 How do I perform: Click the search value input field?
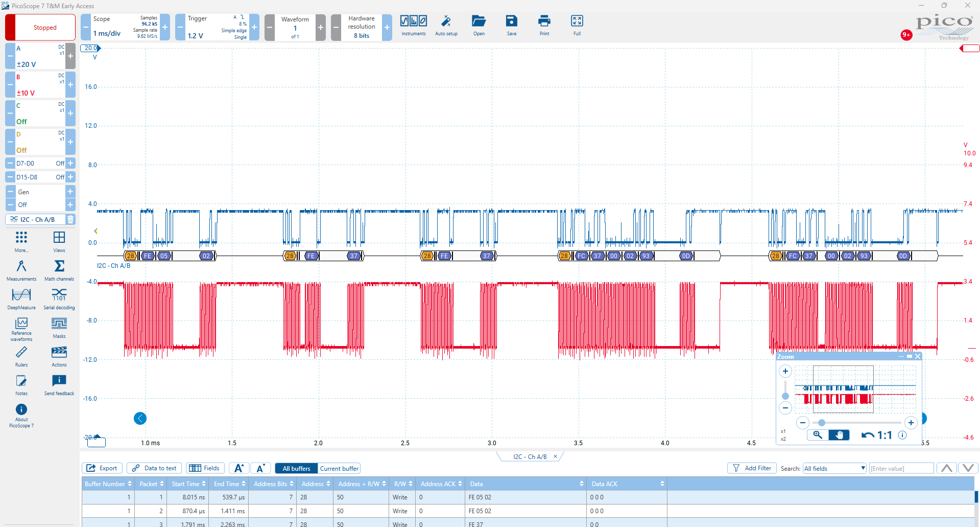[901, 468]
